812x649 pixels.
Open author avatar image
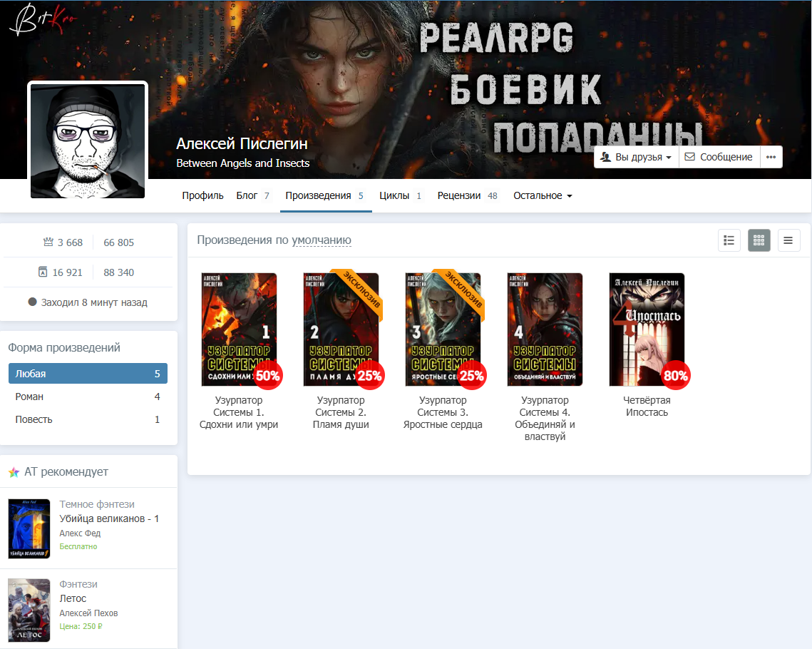pos(88,141)
